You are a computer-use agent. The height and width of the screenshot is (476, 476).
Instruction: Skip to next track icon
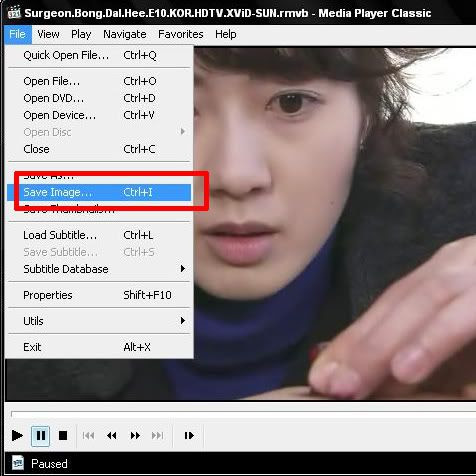(157, 435)
